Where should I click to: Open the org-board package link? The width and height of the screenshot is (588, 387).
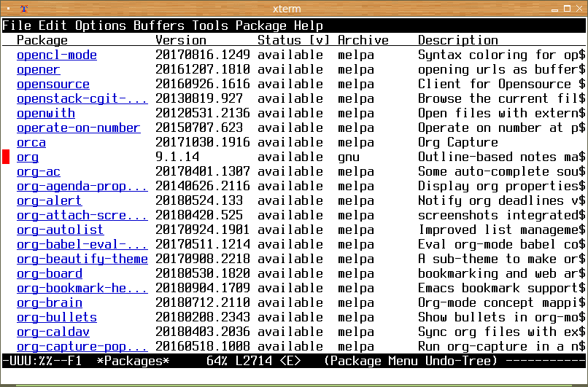tap(49, 274)
